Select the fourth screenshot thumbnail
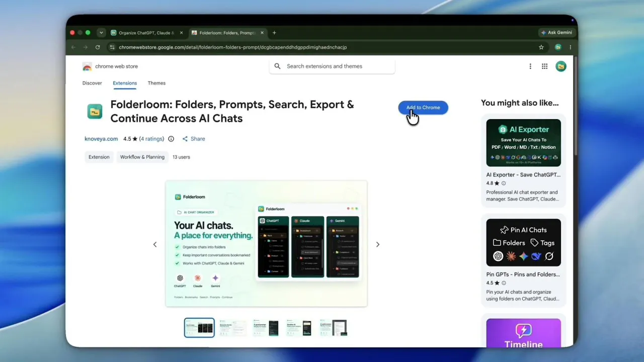This screenshot has height=362, width=644. (x=299, y=328)
